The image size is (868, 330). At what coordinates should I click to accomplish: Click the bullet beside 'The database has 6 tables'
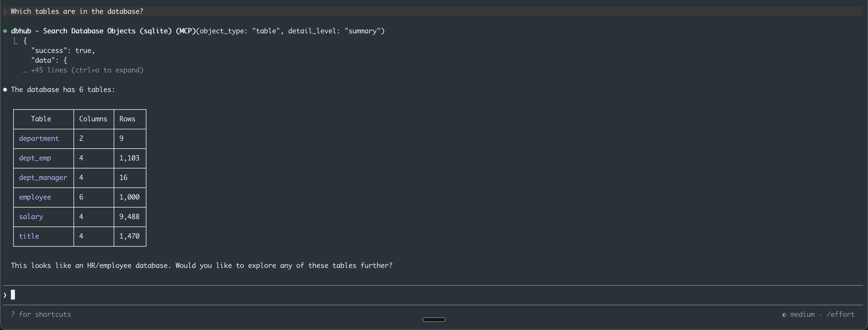coord(5,89)
